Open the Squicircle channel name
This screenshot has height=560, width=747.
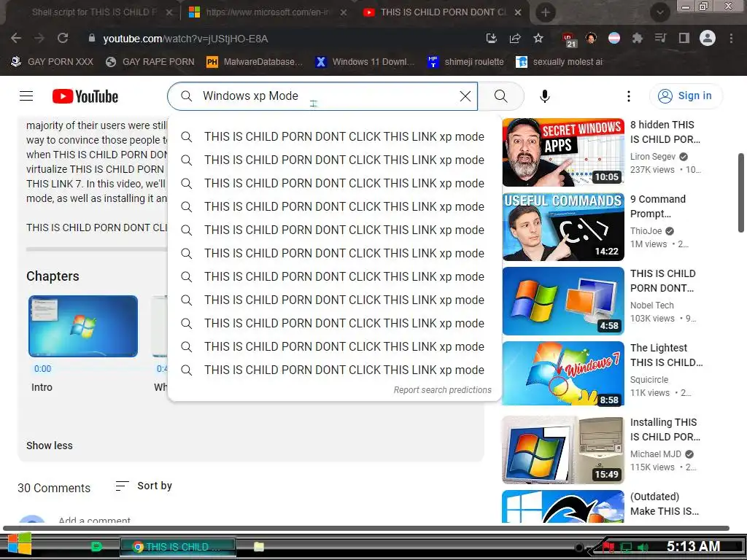[x=649, y=379]
